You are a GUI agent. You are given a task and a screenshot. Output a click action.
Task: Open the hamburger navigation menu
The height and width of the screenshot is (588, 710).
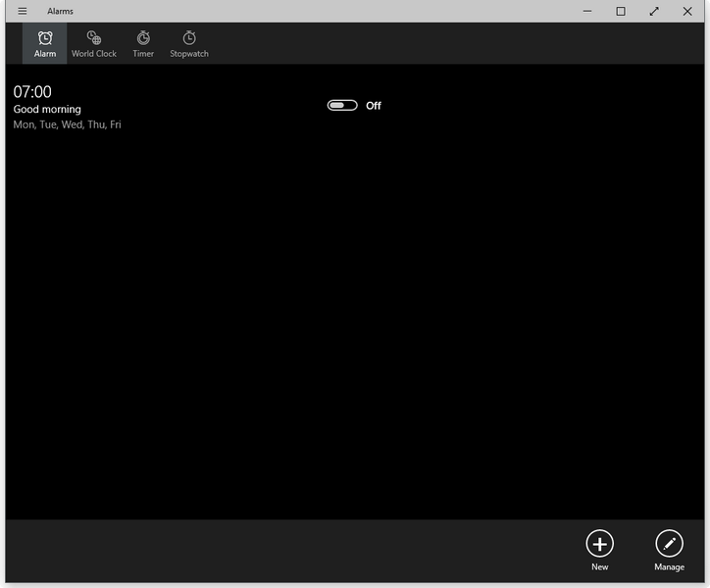pos(23,12)
